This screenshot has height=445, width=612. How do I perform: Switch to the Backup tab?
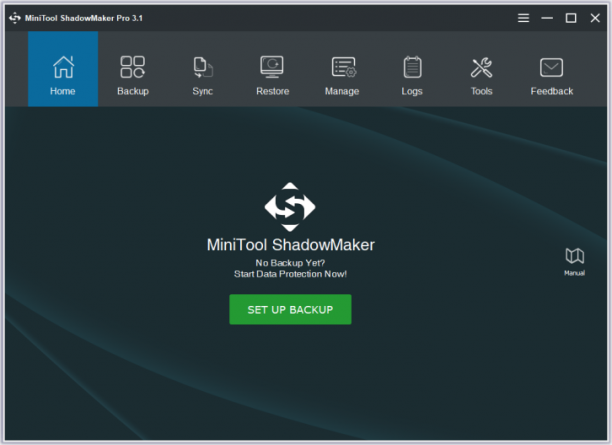click(x=133, y=69)
